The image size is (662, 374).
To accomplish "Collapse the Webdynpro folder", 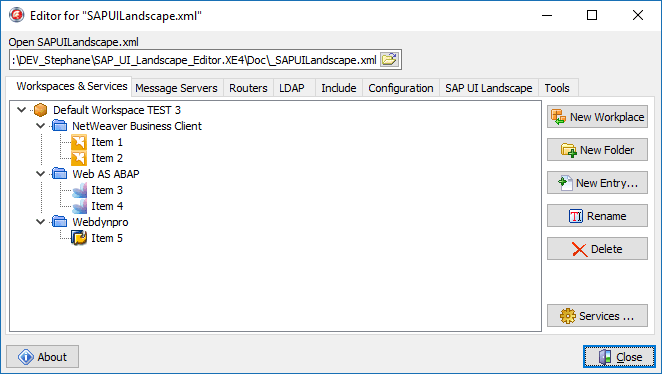I will pyautogui.click(x=41, y=222).
